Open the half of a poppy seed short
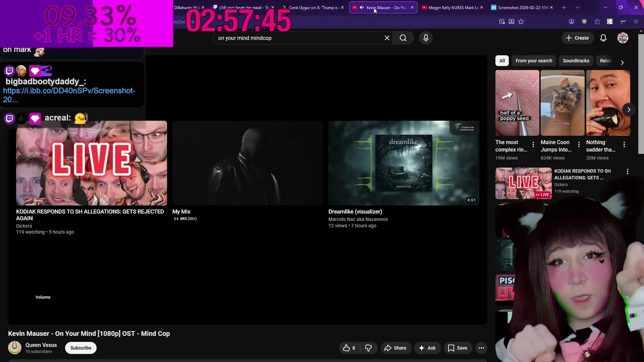Screen dimensions: 644x362 [517, 103]
